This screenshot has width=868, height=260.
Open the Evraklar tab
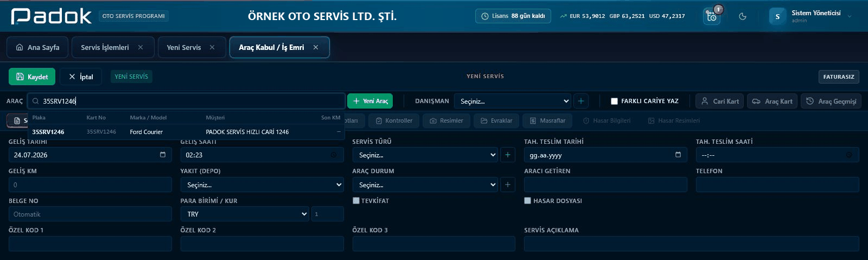coord(496,121)
